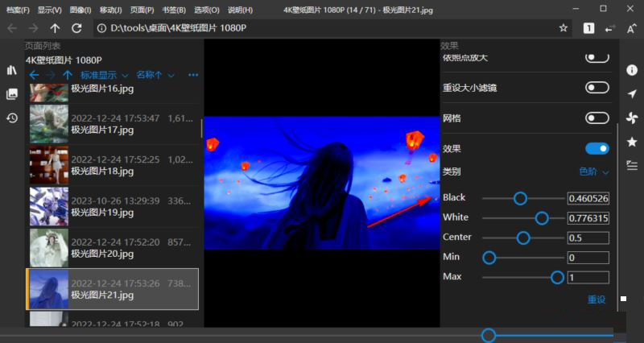Click the blue back arrow in page list
The image size is (644, 343).
point(34,75)
